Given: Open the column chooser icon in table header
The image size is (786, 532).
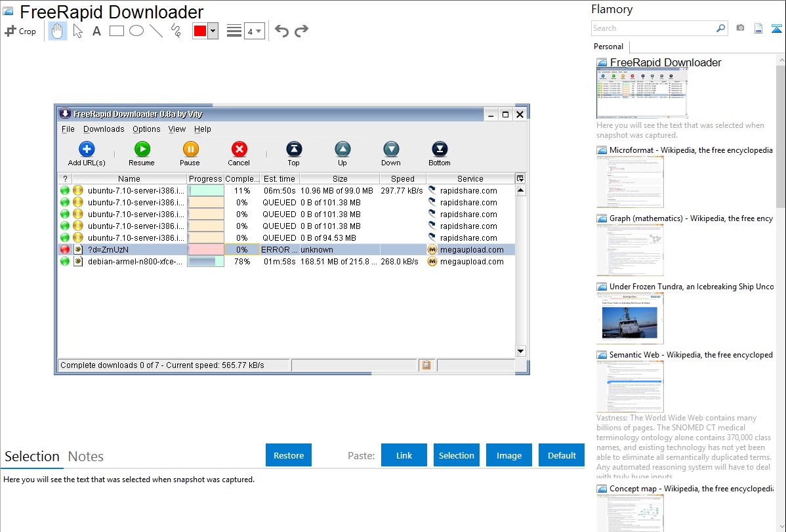Looking at the screenshot, I should coord(520,178).
